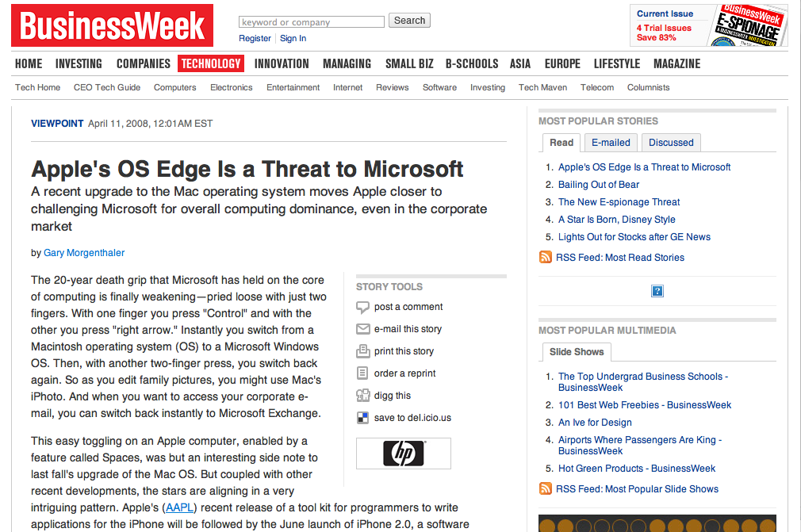
Task: Click the digg this icon
Action: [362, 396]
